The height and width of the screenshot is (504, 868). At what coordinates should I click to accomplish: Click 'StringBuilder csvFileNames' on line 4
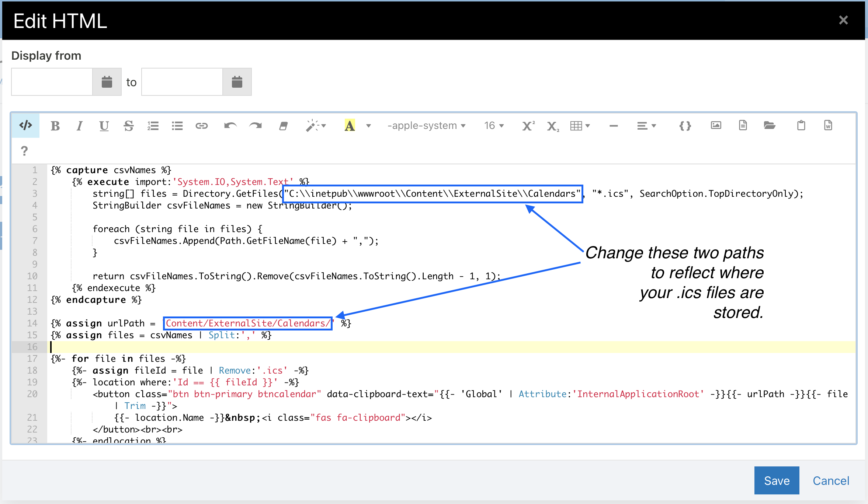(162, 205)
